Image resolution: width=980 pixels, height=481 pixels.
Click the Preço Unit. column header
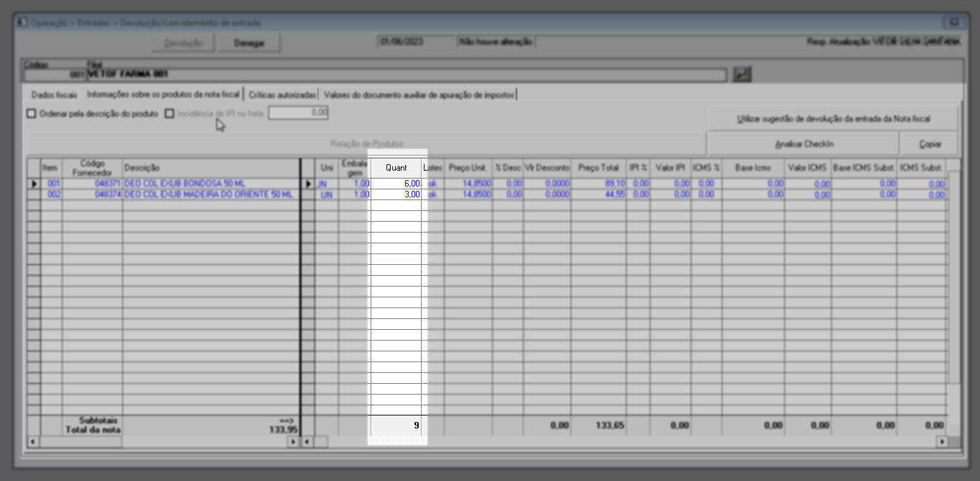(468, 167)
